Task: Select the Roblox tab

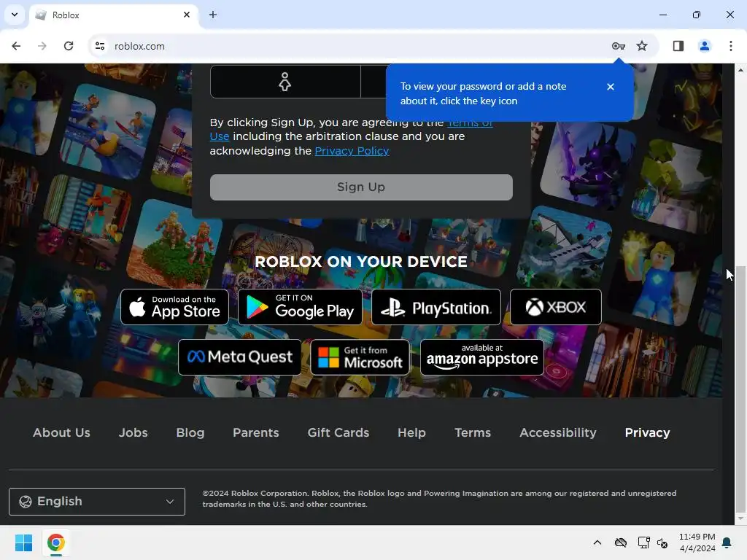Action: (x=114, y=15)
